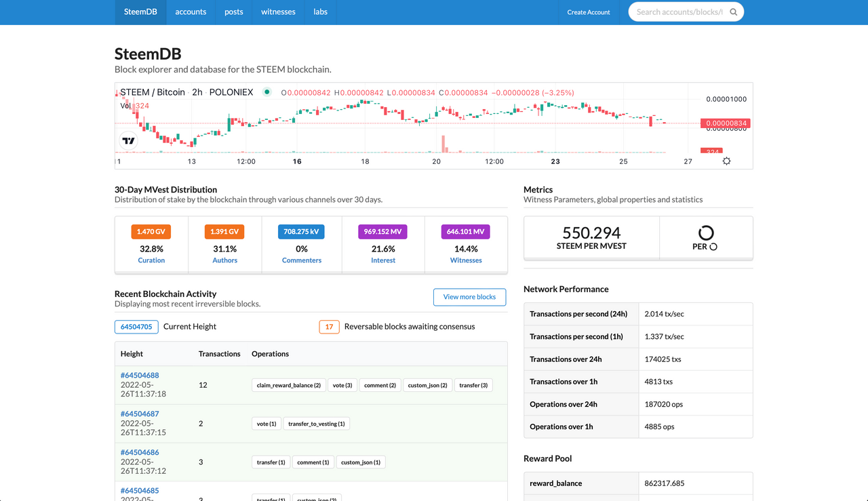Open the Commenters distribution link
868x501 pixels.
(302, 260)
